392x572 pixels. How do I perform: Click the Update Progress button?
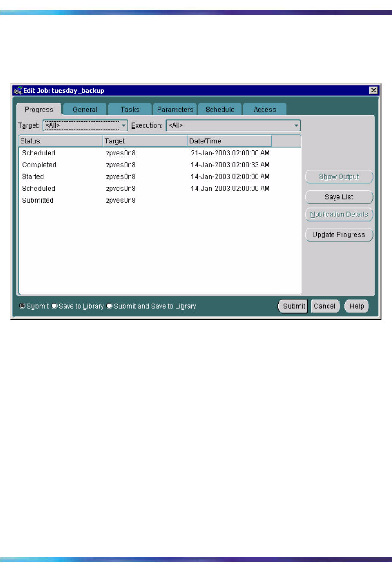(339, 234)
